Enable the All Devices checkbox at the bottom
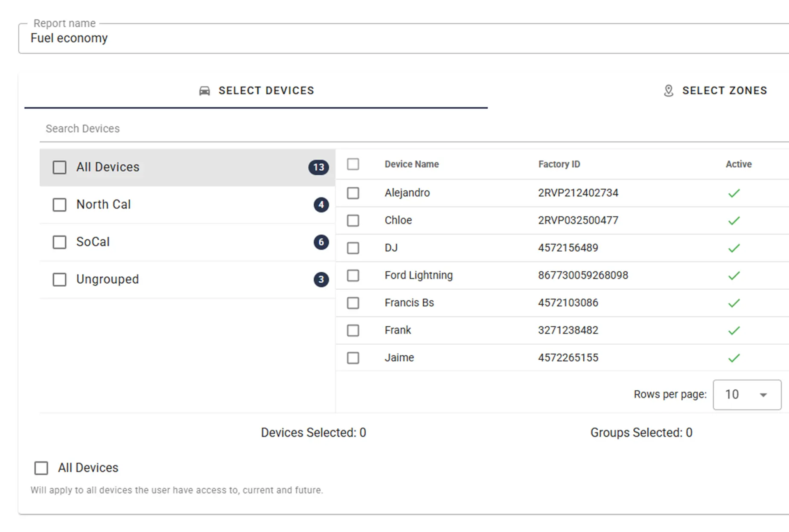Screen dimensions: 789x532 (41, 468)
